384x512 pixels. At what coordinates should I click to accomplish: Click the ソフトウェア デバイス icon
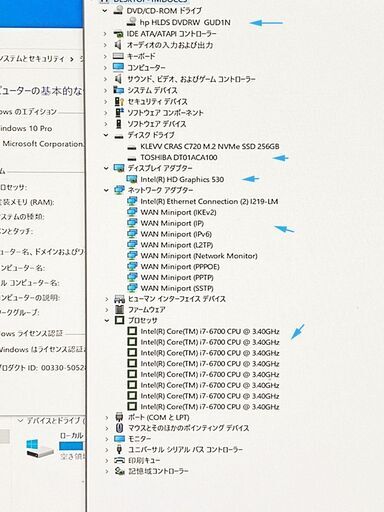118,124
